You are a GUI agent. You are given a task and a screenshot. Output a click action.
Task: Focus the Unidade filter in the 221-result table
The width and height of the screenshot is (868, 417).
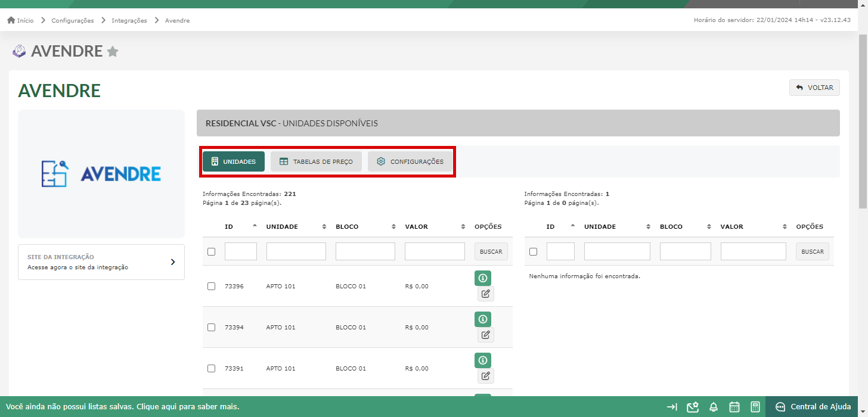(x=296, y=251)
